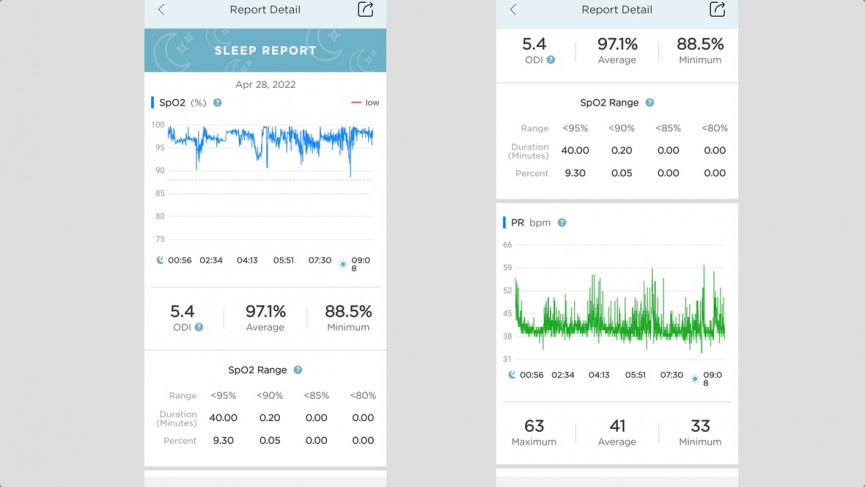
Task: Show SpO2 Range help on the left screen
Action: [297, 370]
